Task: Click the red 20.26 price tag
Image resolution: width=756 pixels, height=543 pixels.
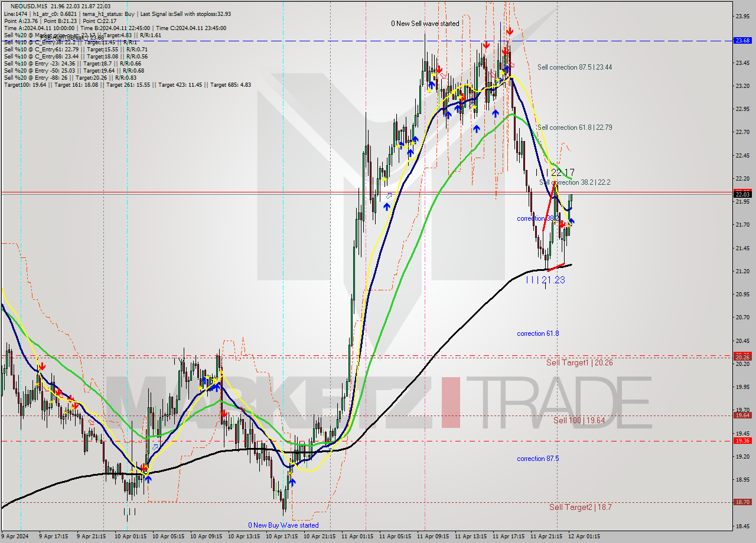Action: (x=742, y=356)
